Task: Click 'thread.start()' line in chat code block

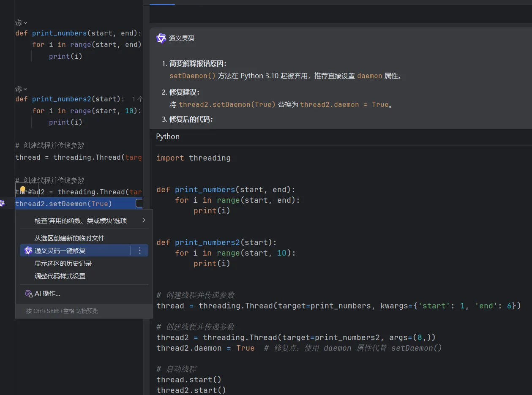Action: click(x=189, y=380)
